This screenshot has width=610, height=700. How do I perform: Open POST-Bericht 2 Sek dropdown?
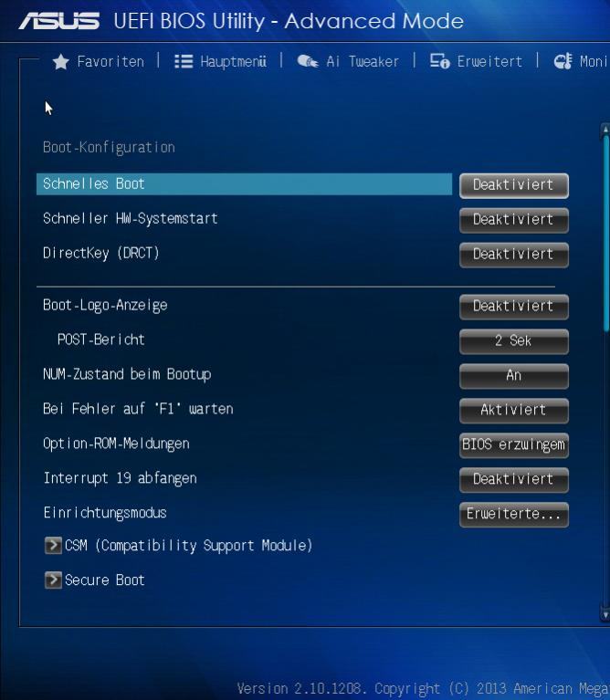[513, 341]
